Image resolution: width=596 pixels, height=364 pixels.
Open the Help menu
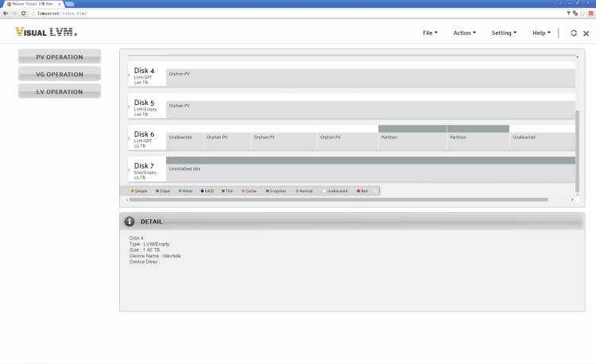tap(540, 33)
